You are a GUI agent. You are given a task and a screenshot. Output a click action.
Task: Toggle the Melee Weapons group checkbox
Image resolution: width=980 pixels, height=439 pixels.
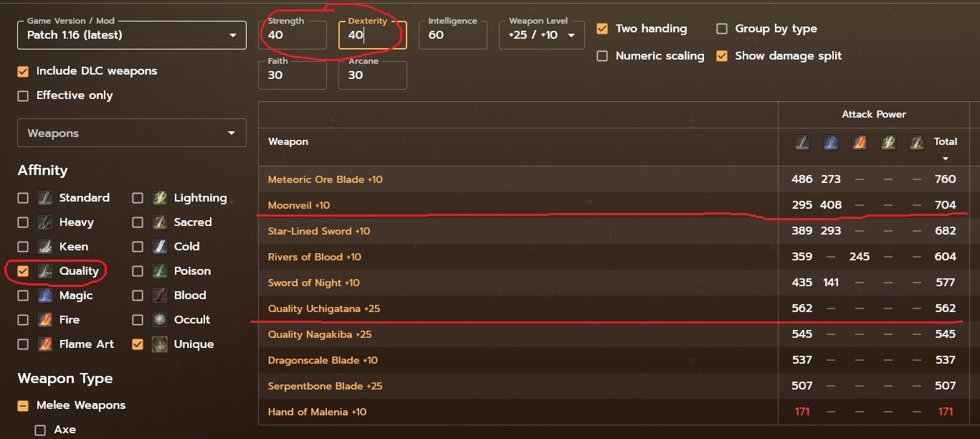23,405
